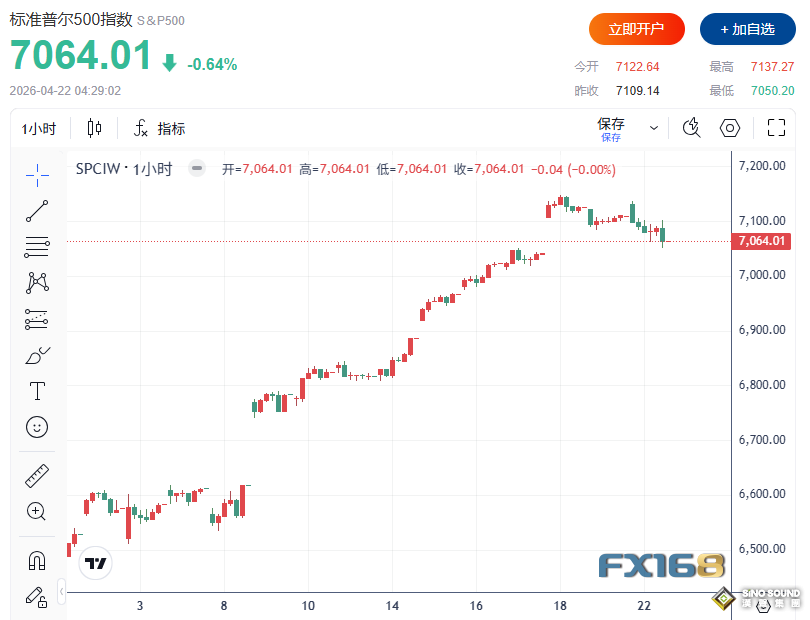Open the candlestick chart style menu
This screenshot has height=620, width=810.
pyautogui.click(x=95, y=128)
